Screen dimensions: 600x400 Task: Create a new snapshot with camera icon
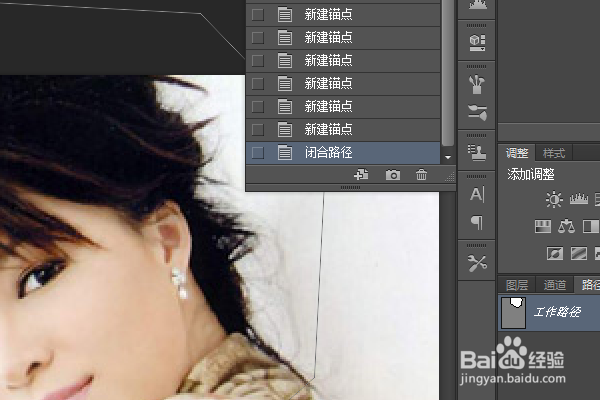pos(393,175)
